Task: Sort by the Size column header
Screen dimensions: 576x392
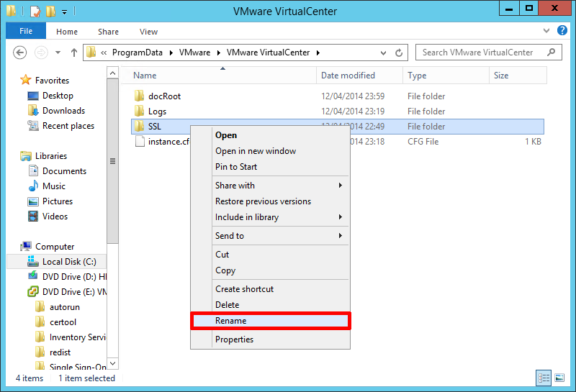Action: coord(518,76)
